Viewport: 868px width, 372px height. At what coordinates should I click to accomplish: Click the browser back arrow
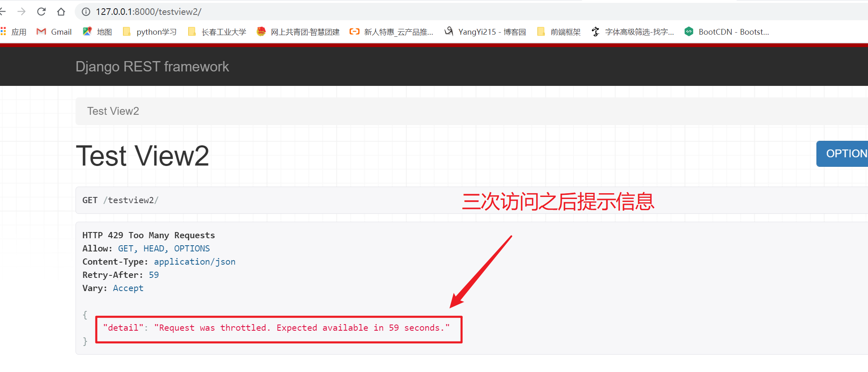pos(2,12)
